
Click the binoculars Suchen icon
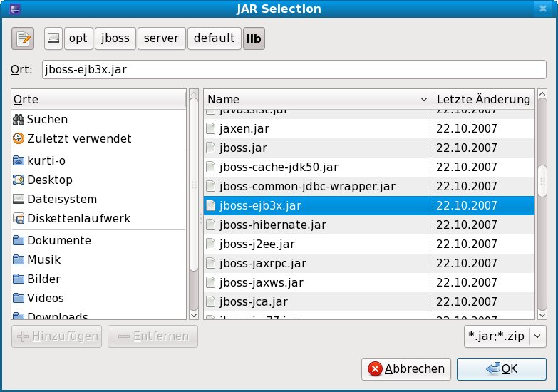click(x=19, y=119)
